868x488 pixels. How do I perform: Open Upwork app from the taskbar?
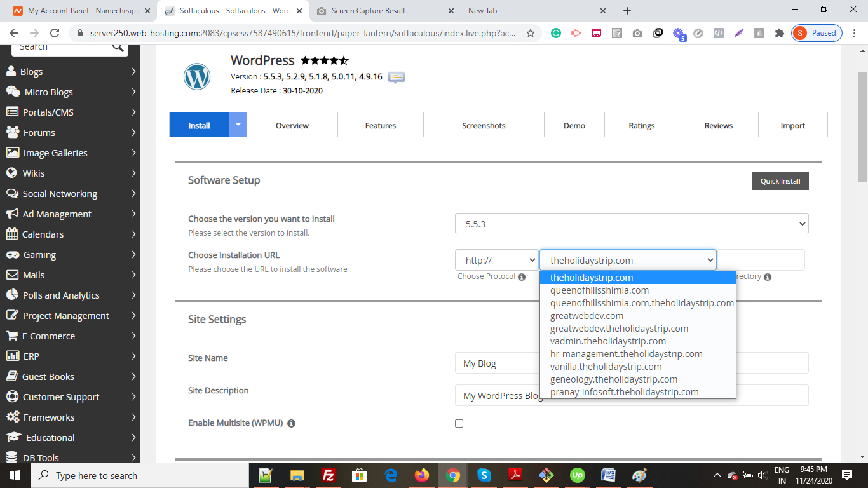coord(577,475)
